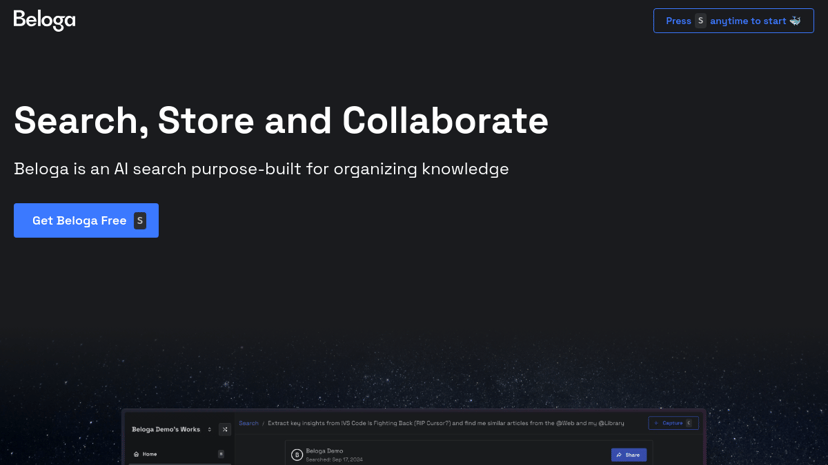Click the Get Beloga Free button
828x465 pixels.
coord(86,220)
